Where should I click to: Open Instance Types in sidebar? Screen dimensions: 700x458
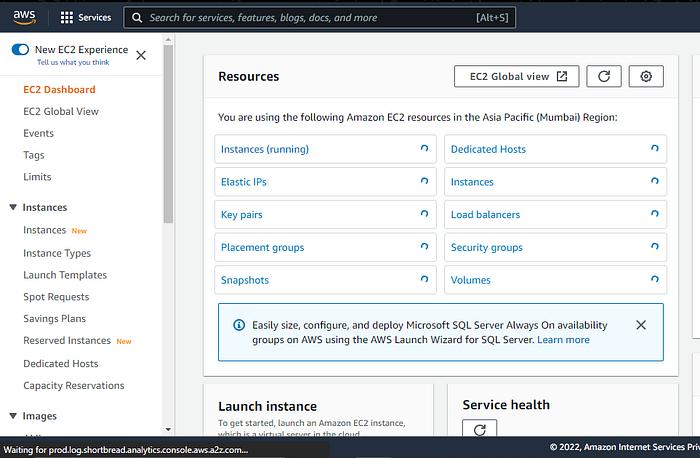57,253
